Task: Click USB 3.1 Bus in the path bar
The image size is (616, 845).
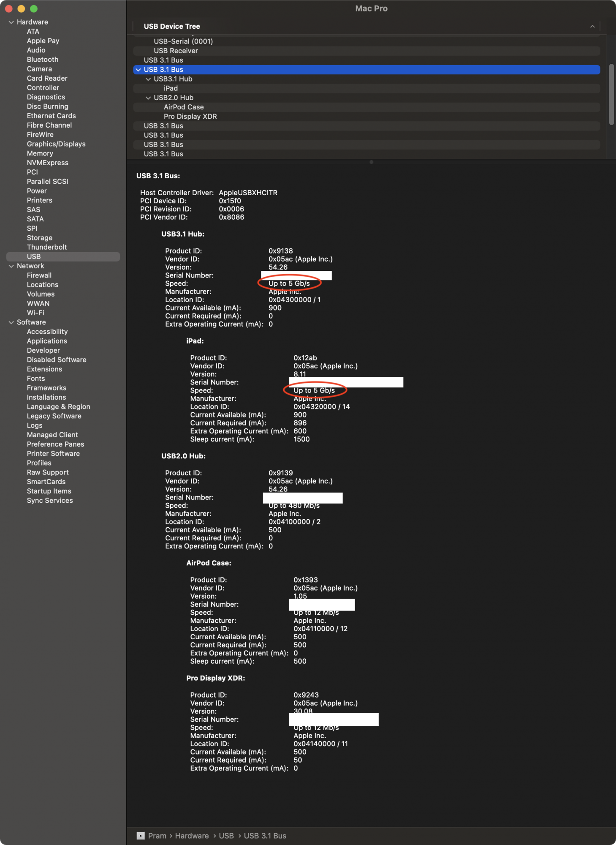Action: (265, 836)
